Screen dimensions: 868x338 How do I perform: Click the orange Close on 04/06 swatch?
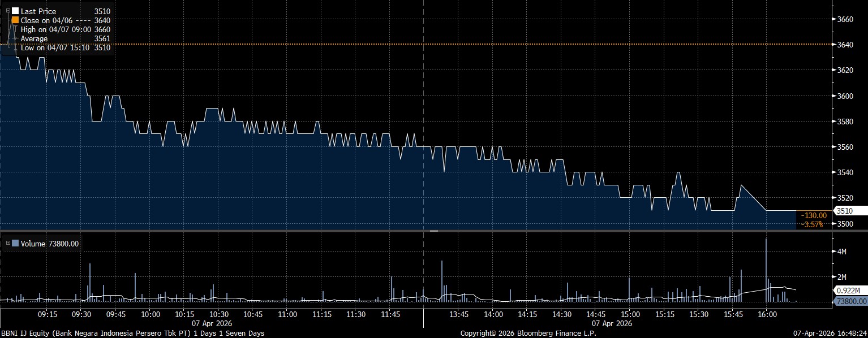[x=15, y=20]
